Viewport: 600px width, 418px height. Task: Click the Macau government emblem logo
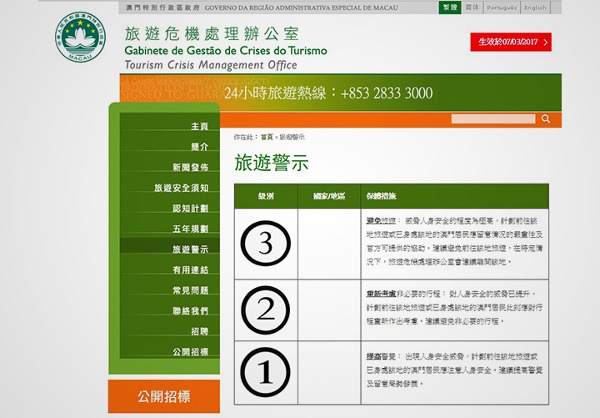coord(80,37)
